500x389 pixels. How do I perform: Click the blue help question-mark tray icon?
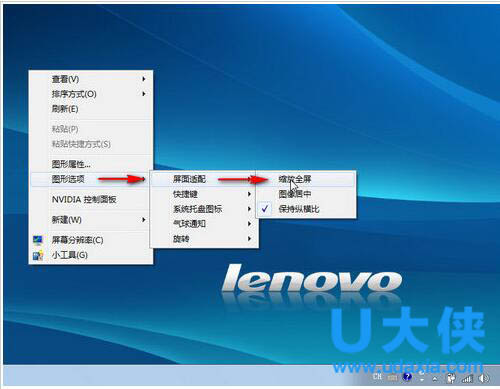click(407, 377)
